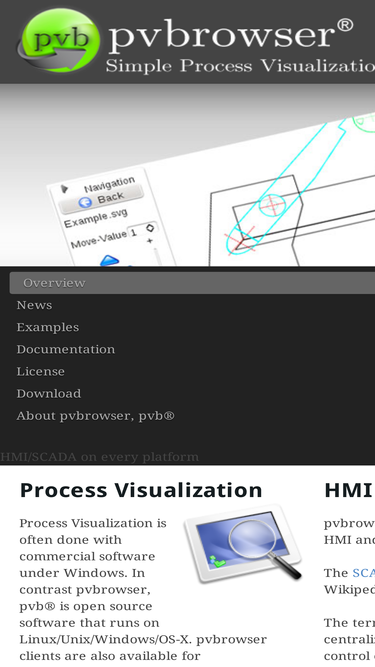
Task: Open About pvbrowser, pvb® page
Action: (96, 416)
